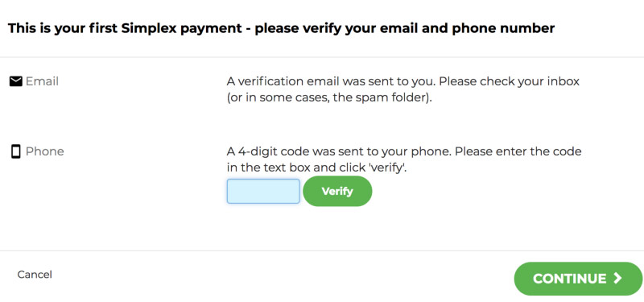Click the CONTINUE button
This screenshot has height=302, width=644.
tap(578, 279)
